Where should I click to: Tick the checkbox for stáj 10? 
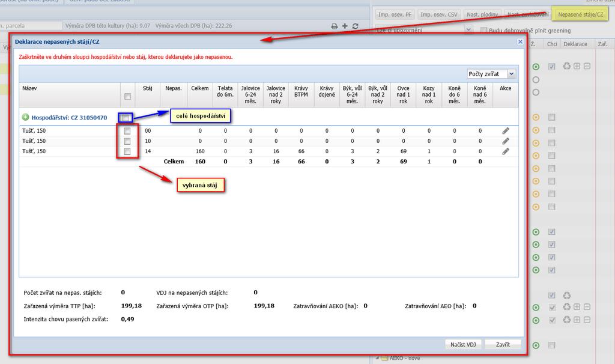127,141
